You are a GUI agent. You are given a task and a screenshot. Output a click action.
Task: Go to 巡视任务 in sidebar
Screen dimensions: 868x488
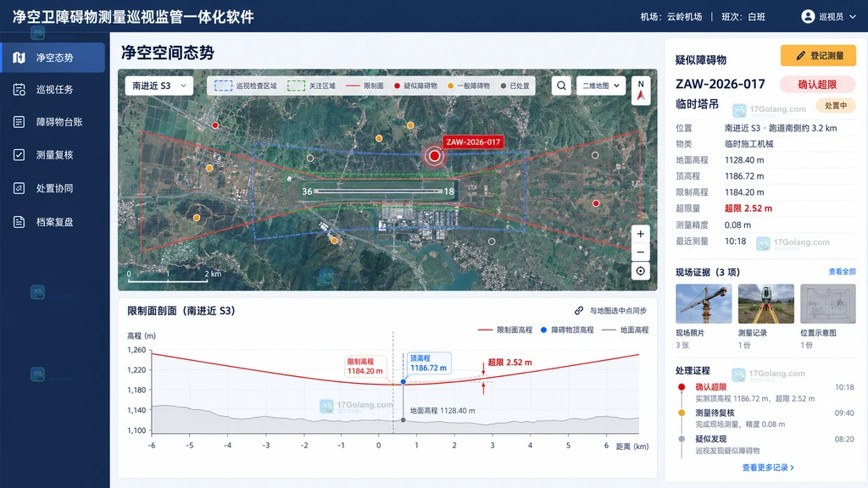tap(53, 90)
